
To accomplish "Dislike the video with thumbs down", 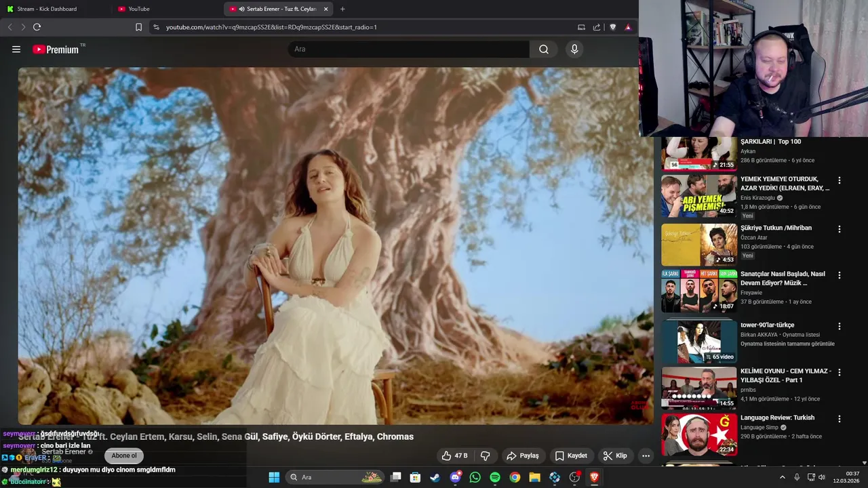I will [486, 455].
